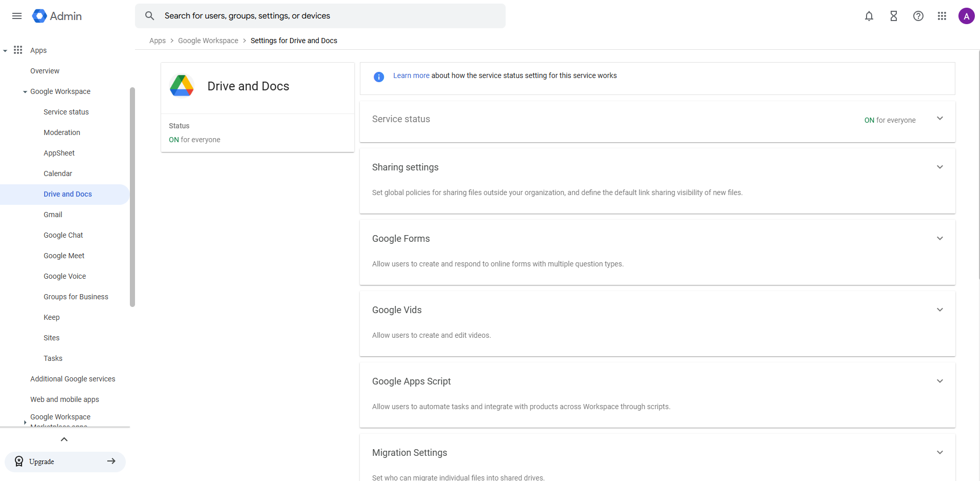Click 'ON for everyone' in the Service status row
Viewport: 980px width, 481px height.
[x=890, y=120]
